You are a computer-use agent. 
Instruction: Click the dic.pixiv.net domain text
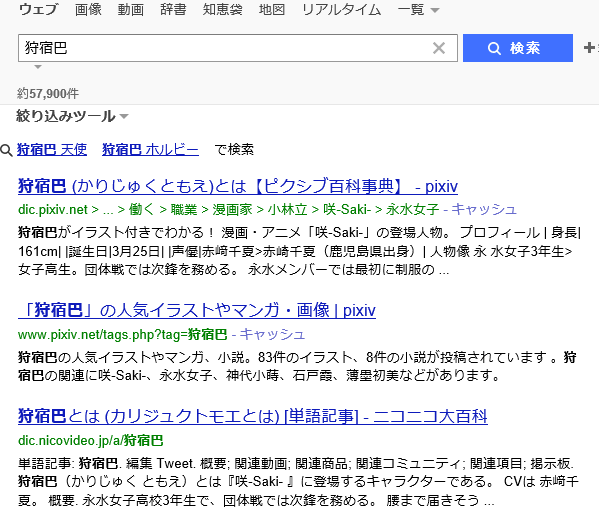53,209
